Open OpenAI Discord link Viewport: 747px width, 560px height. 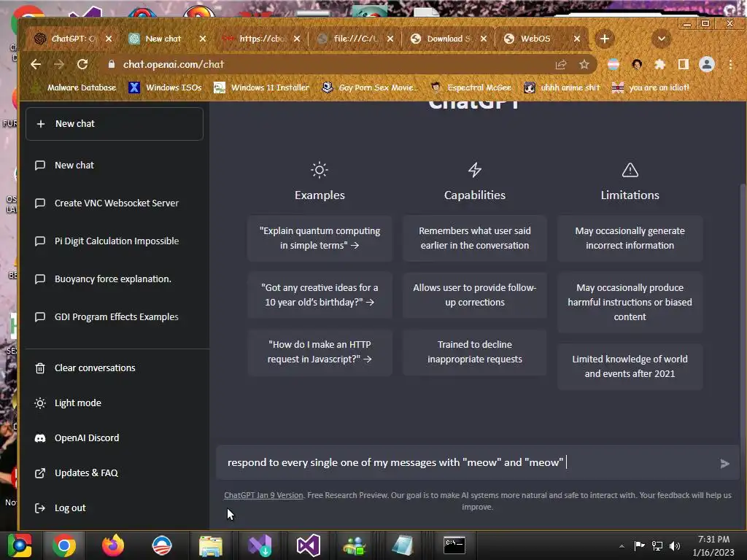[115, 438]
